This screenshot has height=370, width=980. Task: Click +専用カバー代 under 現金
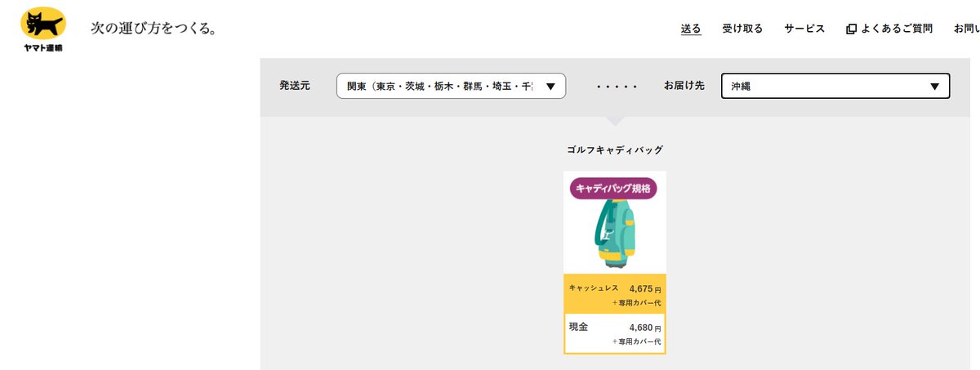tap(636, 341)
